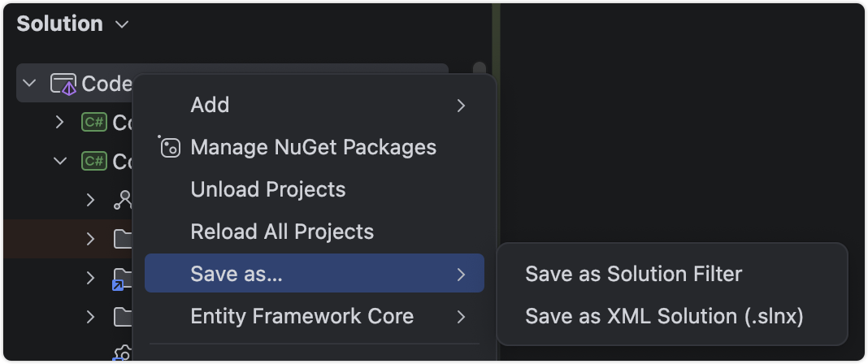This screenshot has height=364, width=868.
Task: Click the NuGet icon in context menu
Action: [x=169, y=147]
